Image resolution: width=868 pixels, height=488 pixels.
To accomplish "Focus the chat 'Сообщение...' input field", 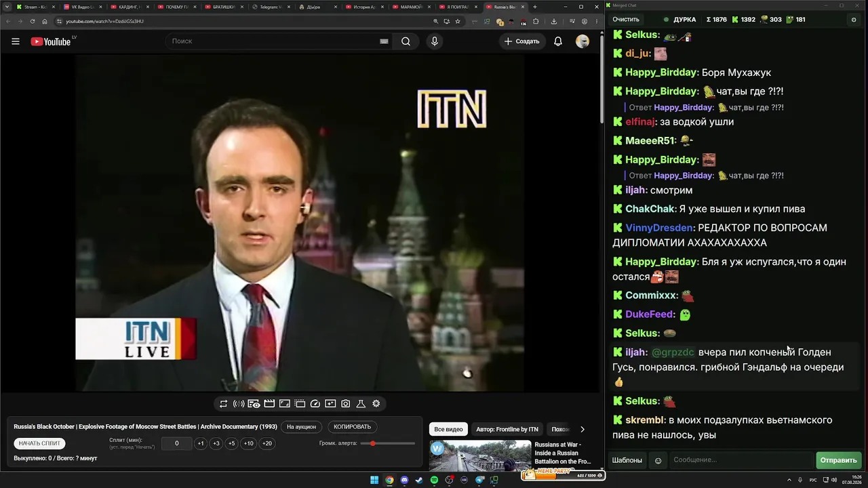I will pos(741,460).
